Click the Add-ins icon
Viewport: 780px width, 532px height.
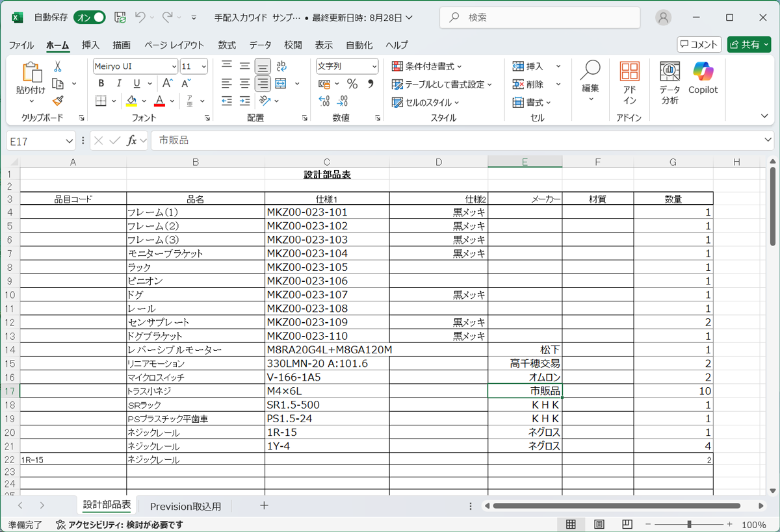coord(629,82)
